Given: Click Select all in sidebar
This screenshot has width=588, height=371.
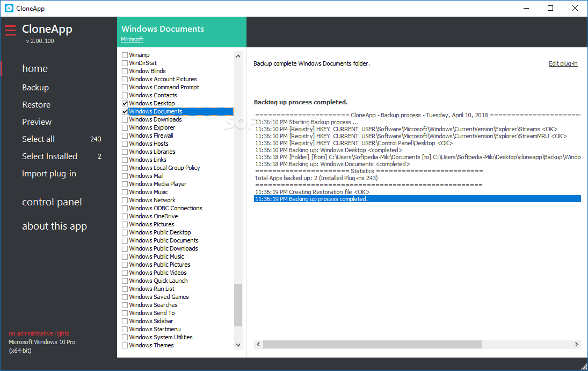Looking at the screenshot, I should [38, 139].
